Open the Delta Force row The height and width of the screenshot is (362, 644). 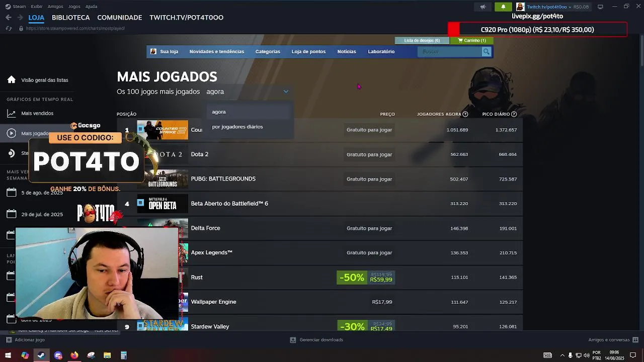pyautogui.click(x=320, y=228)
